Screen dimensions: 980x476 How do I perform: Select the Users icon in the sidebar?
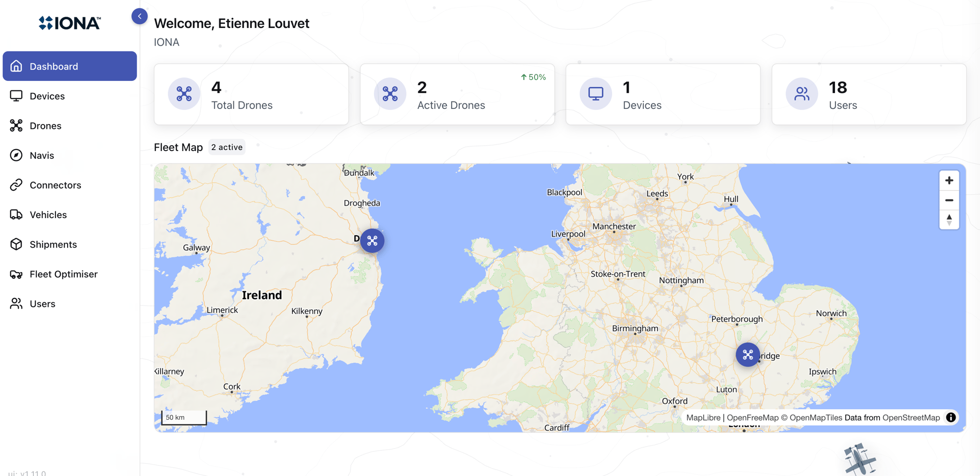pos(16,303)
